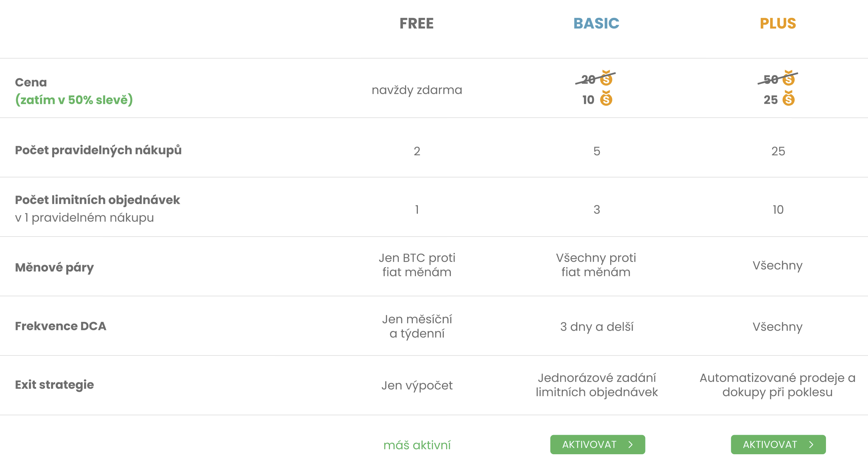Activate the BASIC plan
The height and width of the screenshot is (466, 868).
coord(597,444)
